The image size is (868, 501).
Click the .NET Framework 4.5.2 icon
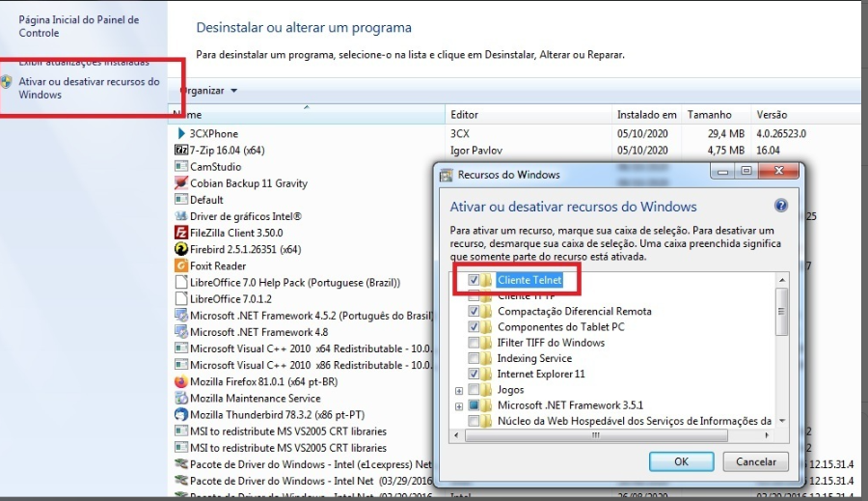click(x=181, y=316)
